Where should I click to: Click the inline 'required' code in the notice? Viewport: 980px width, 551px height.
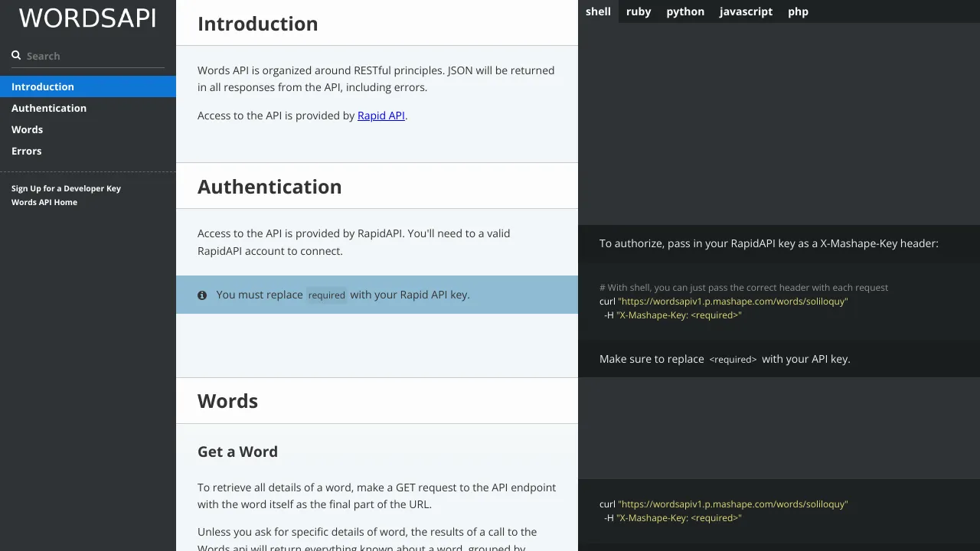point(327,295)
